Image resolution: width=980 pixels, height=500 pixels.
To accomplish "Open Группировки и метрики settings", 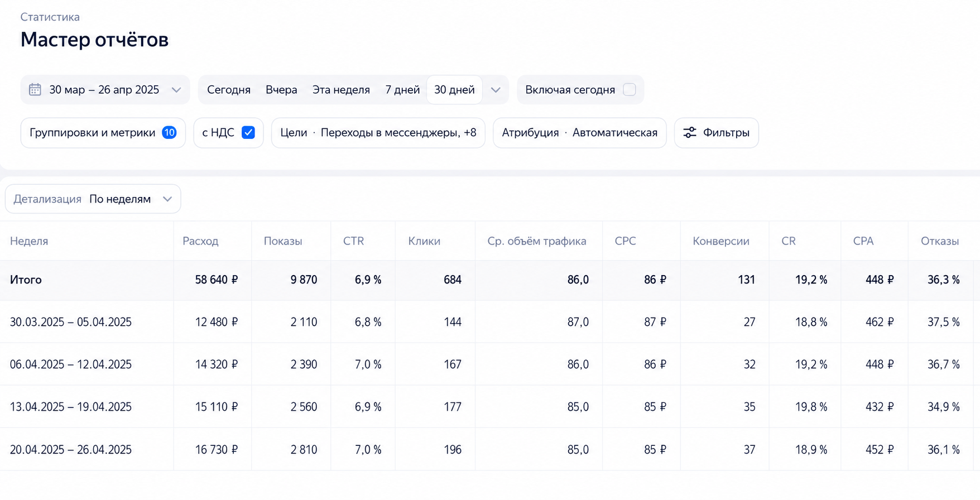I will tap(103, 133).
